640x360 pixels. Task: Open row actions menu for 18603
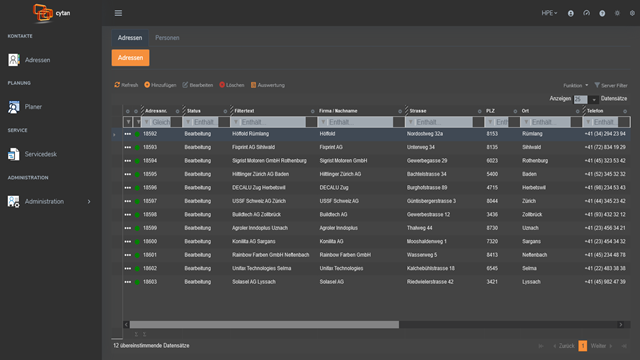(128, 282)
